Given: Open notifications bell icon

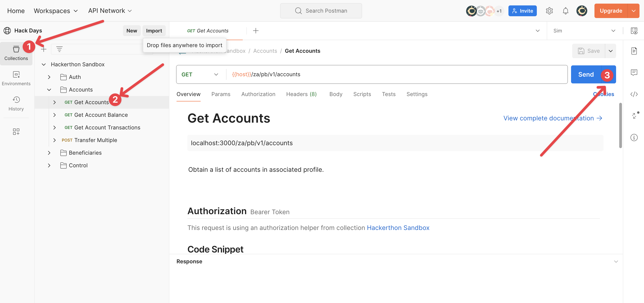Looking at the screenshot, I should point(565,11).
